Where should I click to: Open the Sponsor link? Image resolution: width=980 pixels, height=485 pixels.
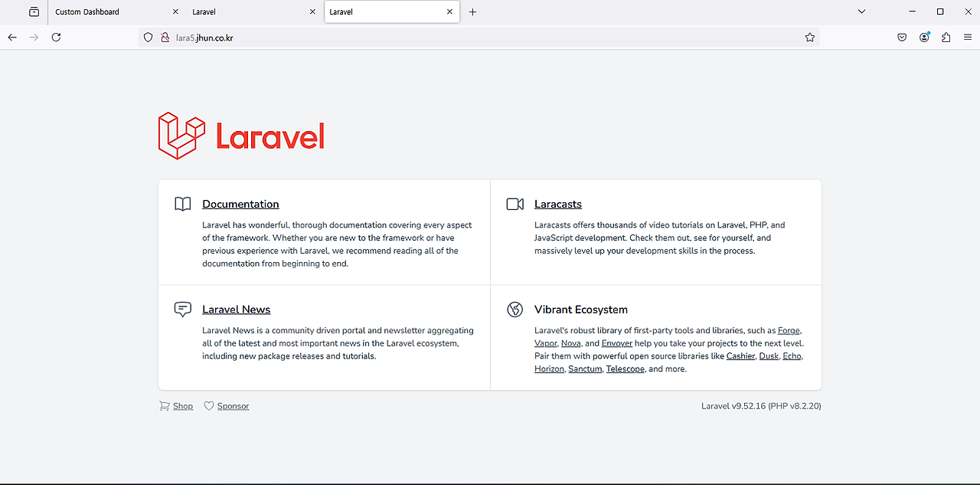coord(233,406)
